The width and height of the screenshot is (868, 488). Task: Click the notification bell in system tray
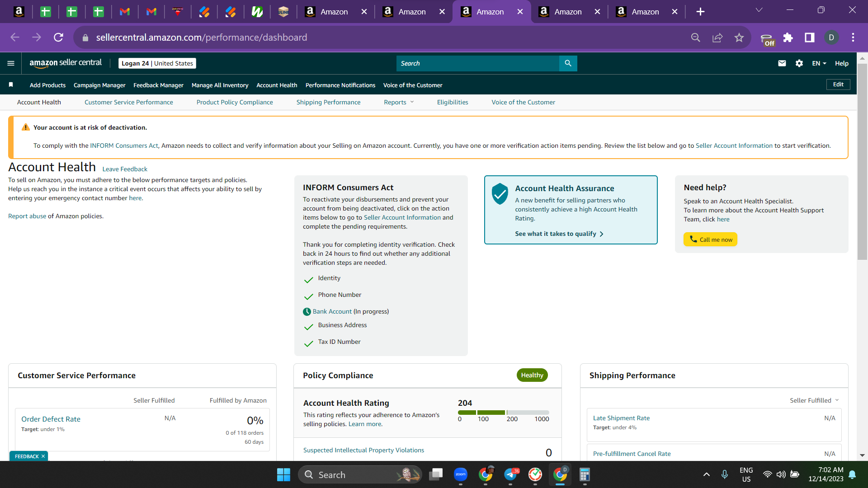point(852,474)
